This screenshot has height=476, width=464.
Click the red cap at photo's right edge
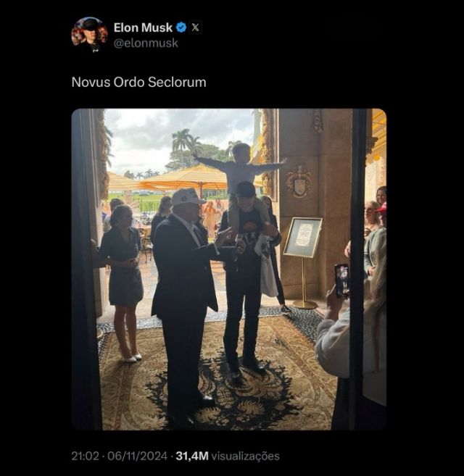381,208
